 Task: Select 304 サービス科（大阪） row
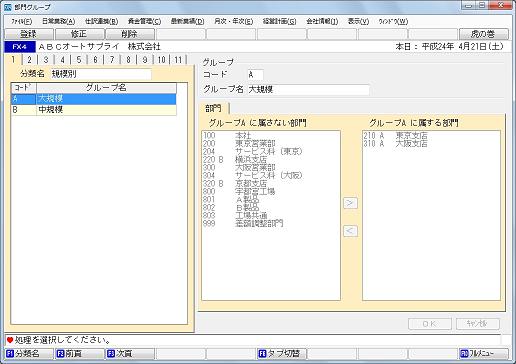[x=271, y=175]
